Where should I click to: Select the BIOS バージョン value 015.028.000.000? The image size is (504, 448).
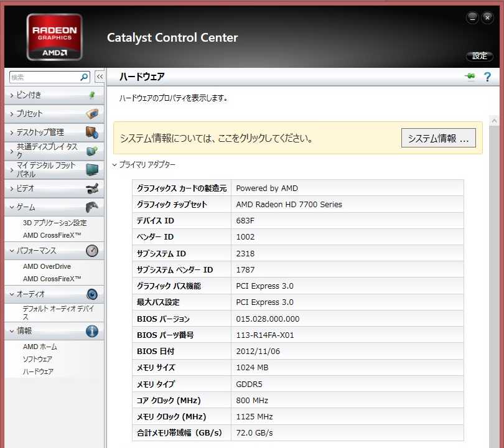pos(268,319)
